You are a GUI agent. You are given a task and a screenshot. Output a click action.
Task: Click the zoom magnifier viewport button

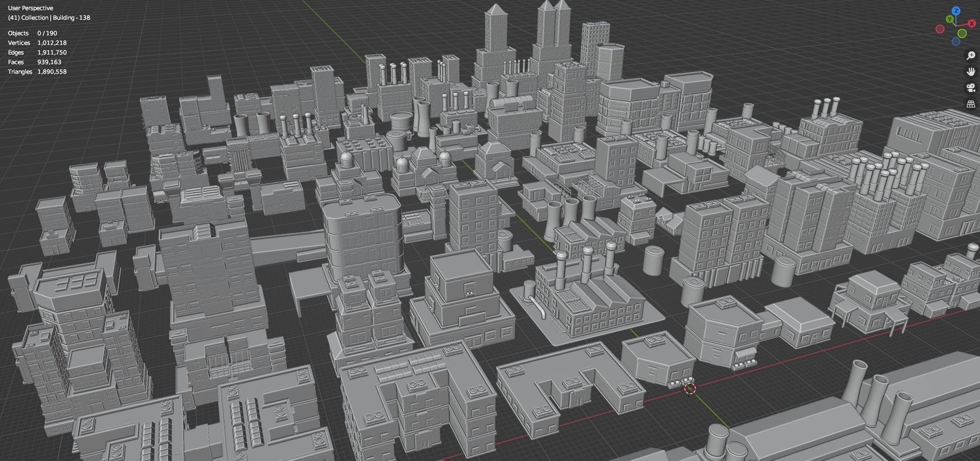click(971, 56)
